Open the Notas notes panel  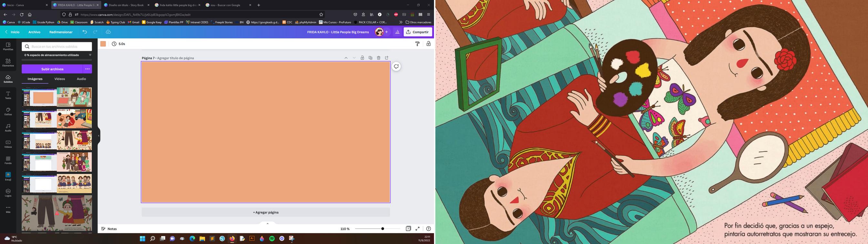pos(109,229)
